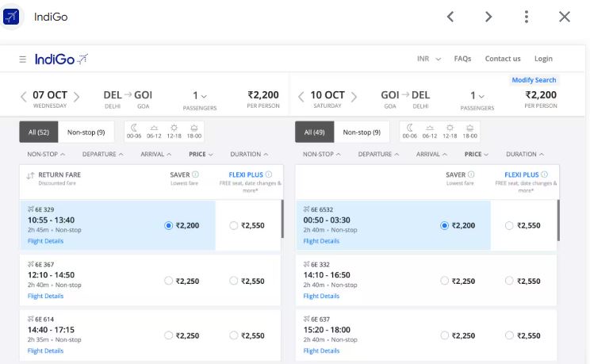Select next date after 07 OCT
Image resolution: width=590 pixels, height=364 pixels.
click(x=76, y=97)
